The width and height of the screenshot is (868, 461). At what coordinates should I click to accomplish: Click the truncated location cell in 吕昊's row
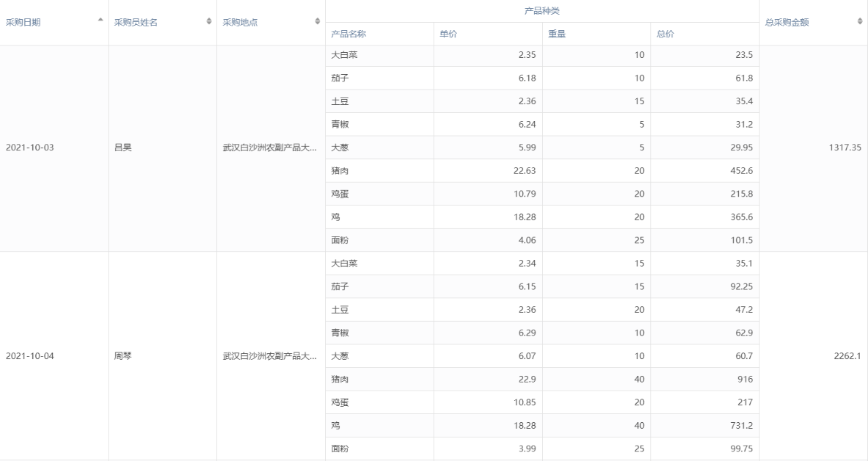270,148
